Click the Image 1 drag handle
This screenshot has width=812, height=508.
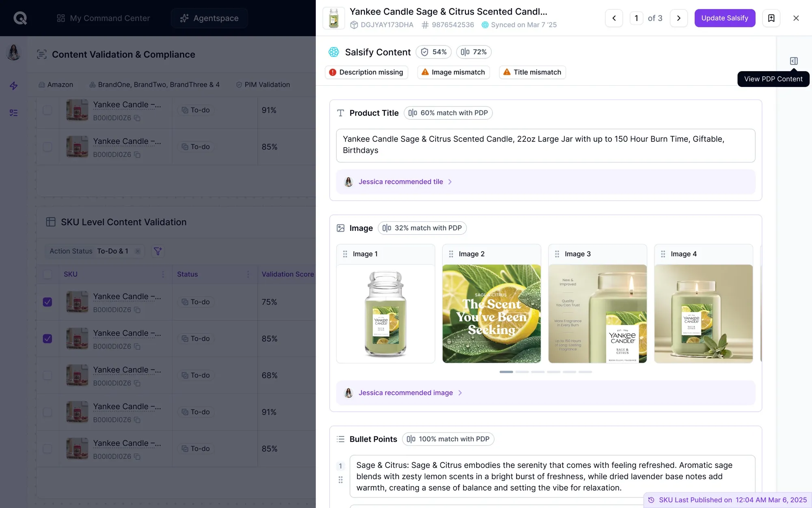(x=345, y=254)
